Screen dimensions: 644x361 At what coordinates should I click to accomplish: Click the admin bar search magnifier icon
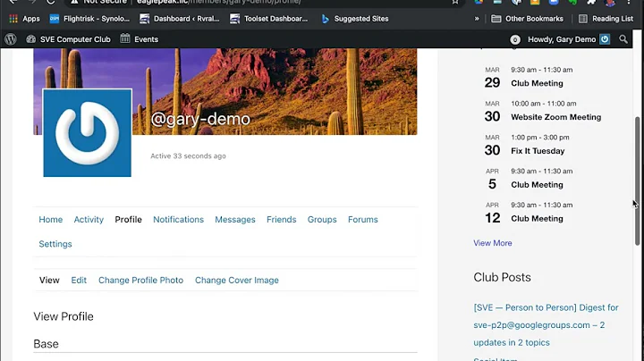pos(623,39)
